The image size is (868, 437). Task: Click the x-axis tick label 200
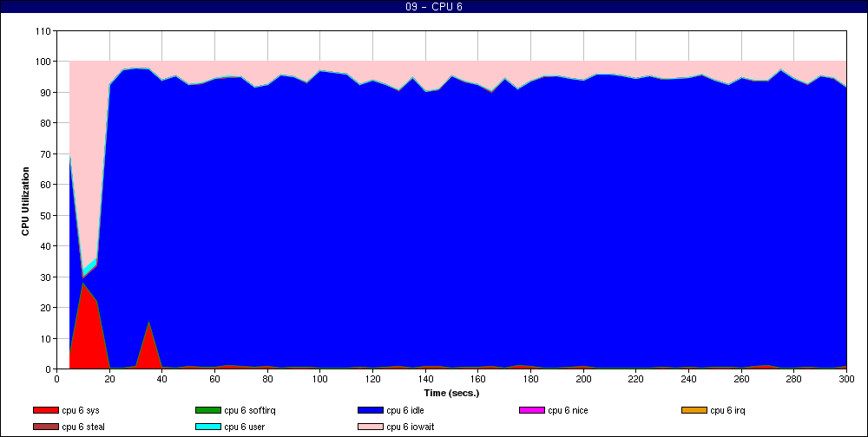point(583,379)
